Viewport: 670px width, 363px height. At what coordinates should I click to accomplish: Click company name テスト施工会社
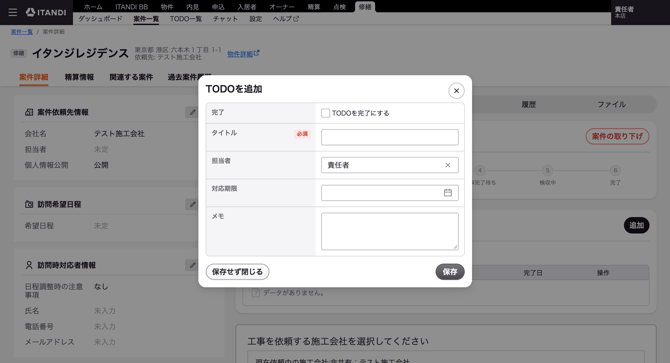[x=119, y=134]
